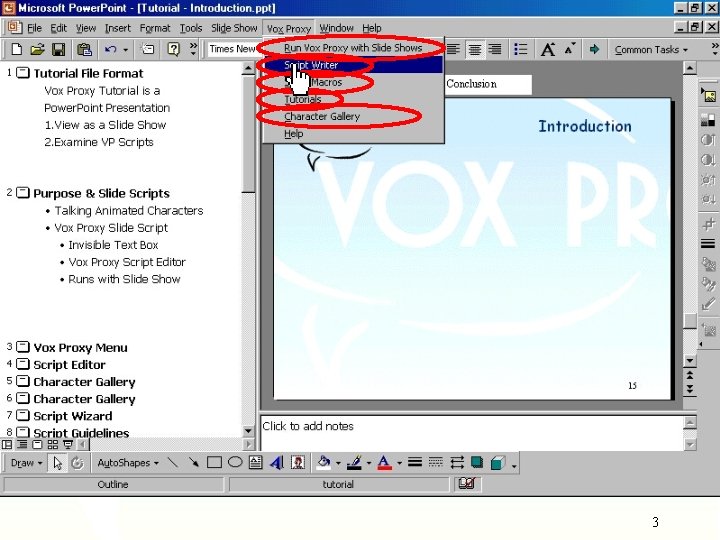
Task: Expand more Standard toolbar buttons
Action: click(x=193, y=49)
